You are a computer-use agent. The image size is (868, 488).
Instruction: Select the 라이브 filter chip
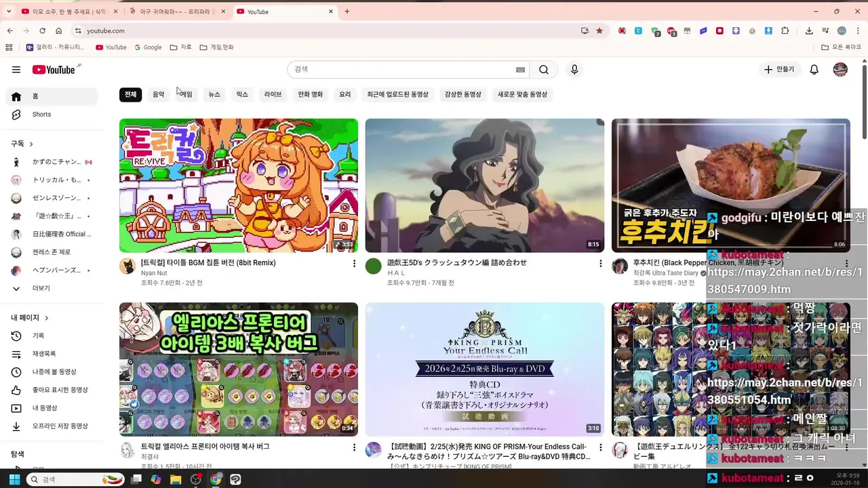click(273, 95)
